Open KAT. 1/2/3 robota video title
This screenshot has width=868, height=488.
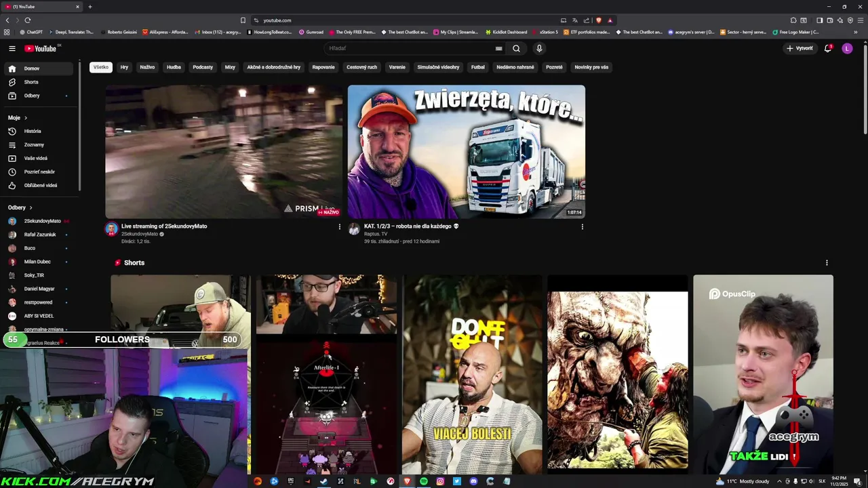(411, 226)
